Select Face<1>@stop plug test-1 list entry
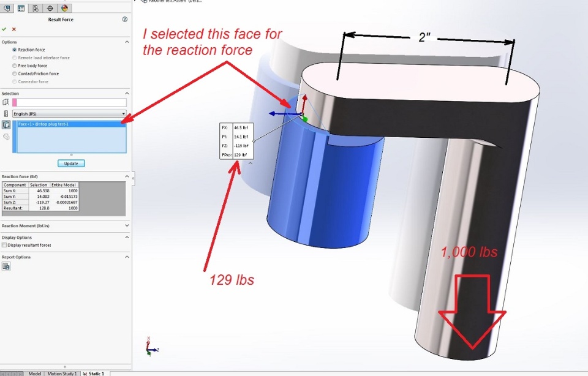Screen dimensions: 588x376 tap(71, 124)
